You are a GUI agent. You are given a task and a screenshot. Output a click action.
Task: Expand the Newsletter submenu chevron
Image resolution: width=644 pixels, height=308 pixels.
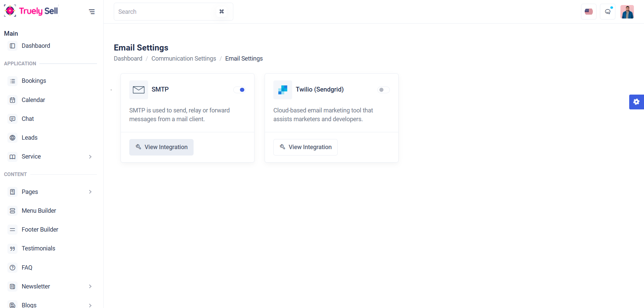(90, 286)
